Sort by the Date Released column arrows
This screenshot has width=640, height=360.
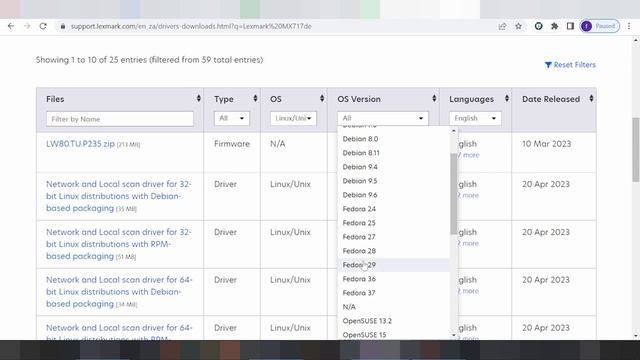point(591,98)
